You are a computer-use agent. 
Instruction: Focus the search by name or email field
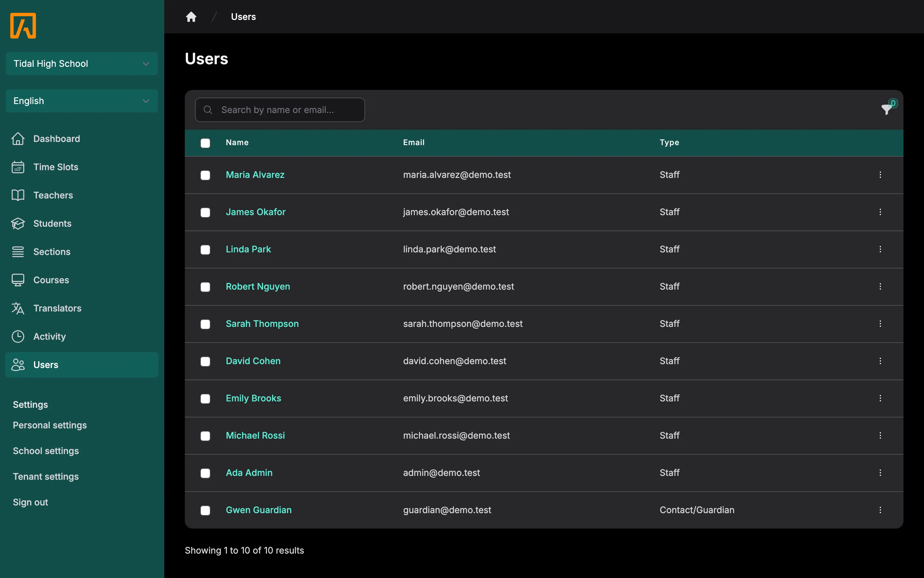point(280,110)
